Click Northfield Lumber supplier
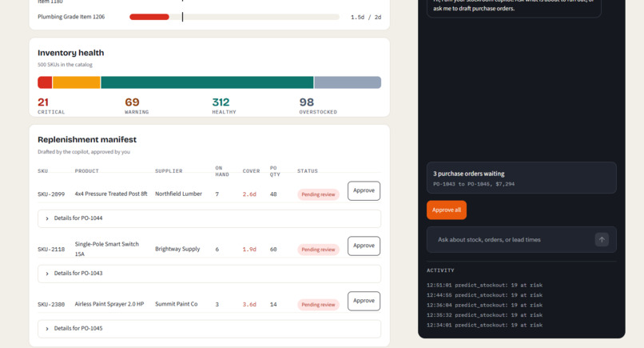This screenshot has width=644, height=348. (x=179, y=194)
